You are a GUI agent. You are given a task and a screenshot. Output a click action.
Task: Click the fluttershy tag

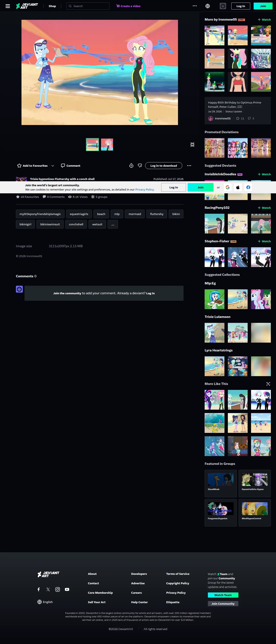coord(157,214)
